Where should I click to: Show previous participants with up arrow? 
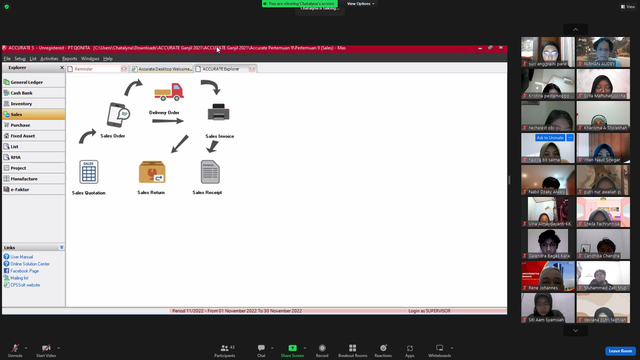(x=576, y=29)
